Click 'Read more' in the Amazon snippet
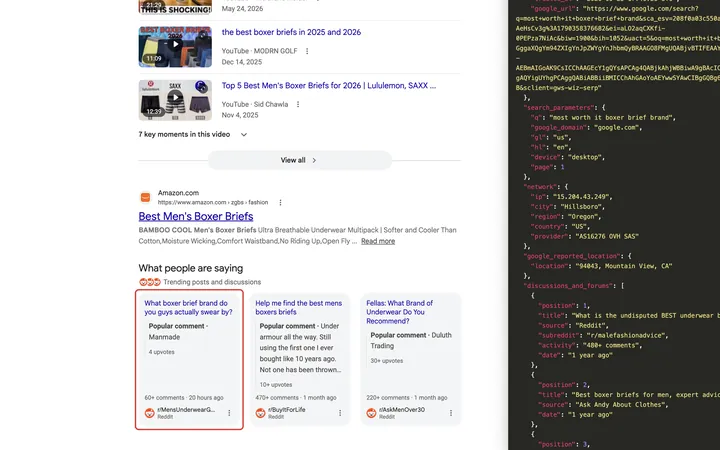The width and height of the screenshot is (720, 450). [x=378, y=241]
